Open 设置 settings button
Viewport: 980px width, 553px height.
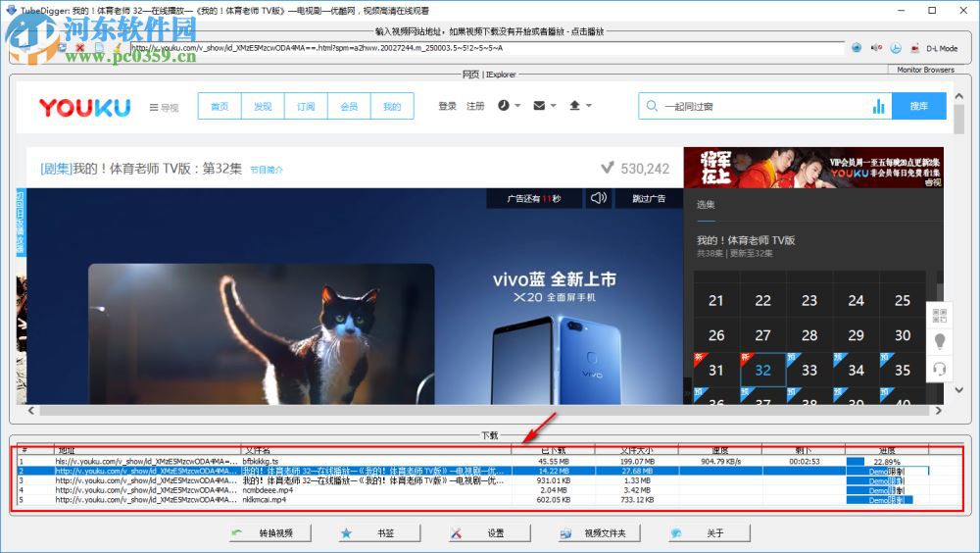(489, 533)
